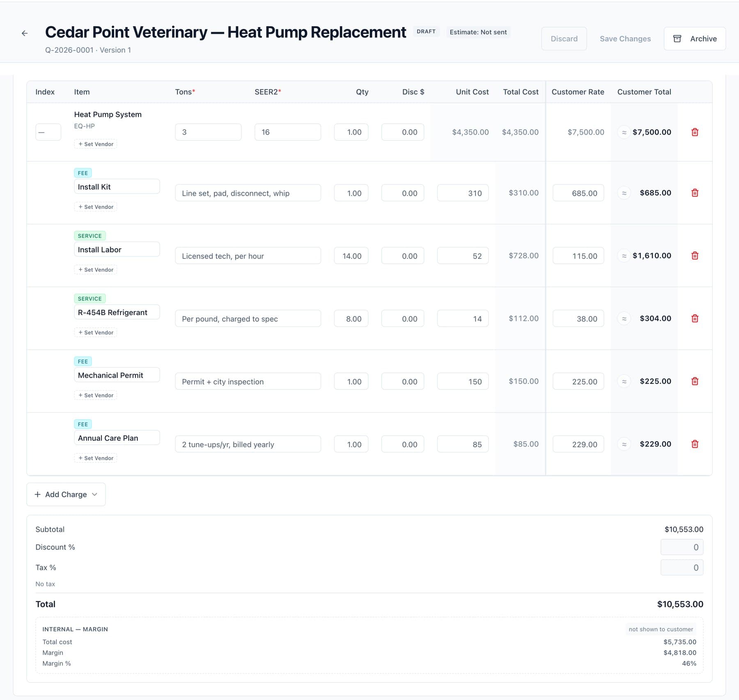Set vendor for Mechanical Permit
The width and height of the screenshot is (739, 700).
click(96, 395)
